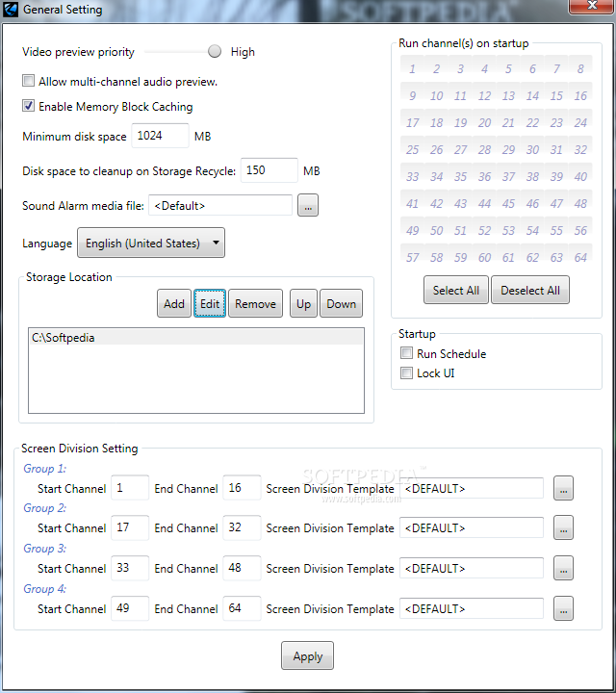This screenshot has width=616, height=693.
Task: Click the Sound Alarm media file field
Action: (x=220, y=206)
